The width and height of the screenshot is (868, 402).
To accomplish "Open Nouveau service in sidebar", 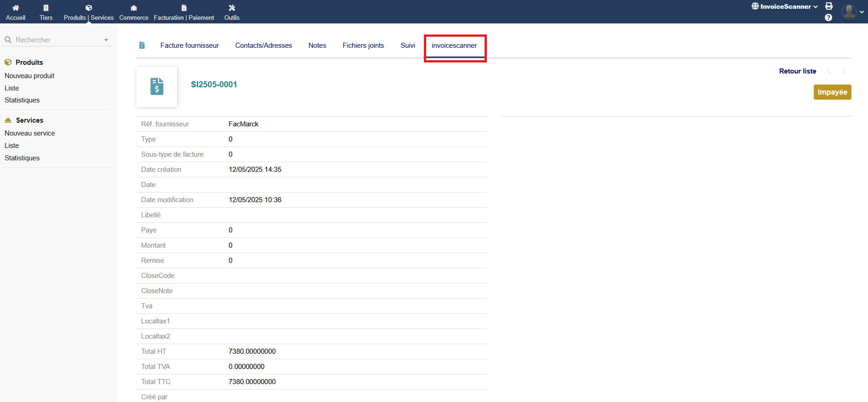I will click(x=30, y=133).
